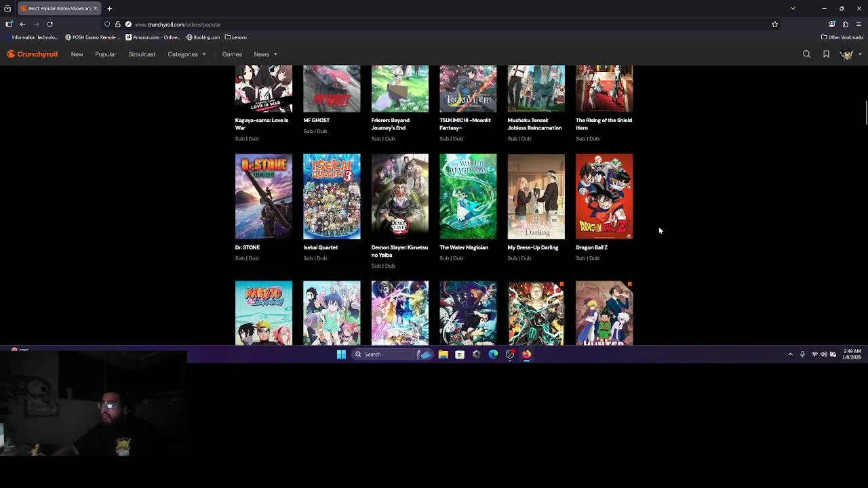Open the Hunter x Hunter poster
The height and width of the screenshot is (488, 868).
(604, 313)
